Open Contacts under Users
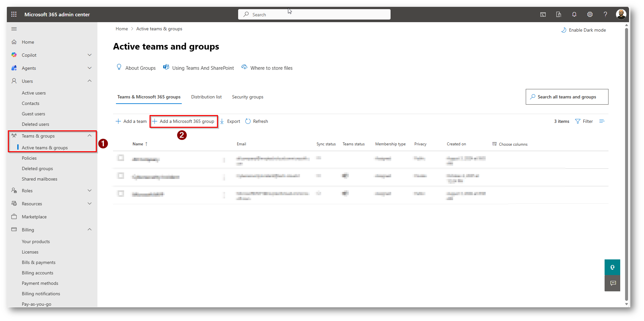The image size is (644, 321). click(x=31, y=103)
